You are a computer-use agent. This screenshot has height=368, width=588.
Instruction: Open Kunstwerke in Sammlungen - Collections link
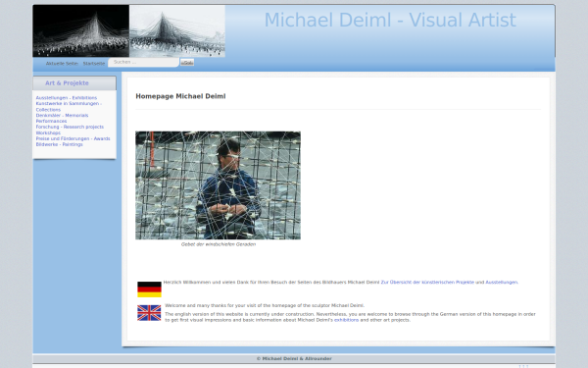point(69,107)
